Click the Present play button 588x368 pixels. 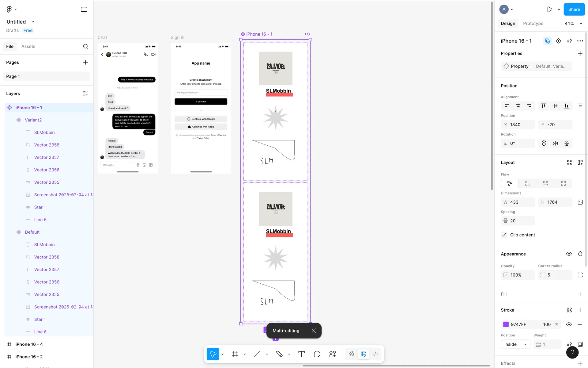(550, 10)
